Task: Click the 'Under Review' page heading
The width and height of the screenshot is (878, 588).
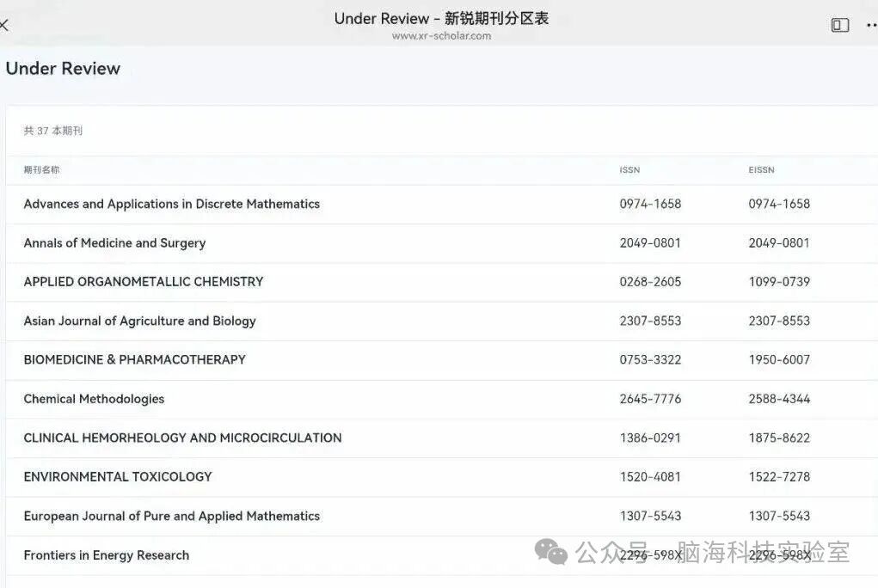Action: point(63,68)
